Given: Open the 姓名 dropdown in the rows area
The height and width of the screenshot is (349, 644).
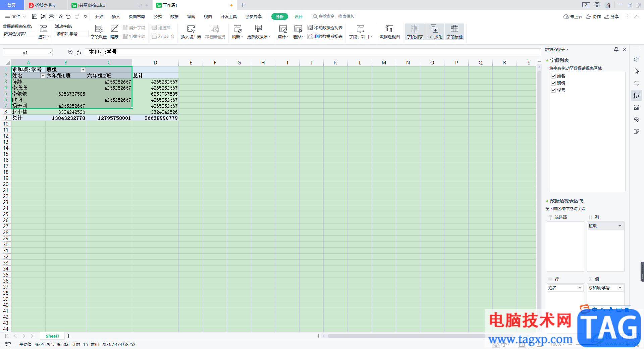Looking at the screenshot, I should (580, 288).
